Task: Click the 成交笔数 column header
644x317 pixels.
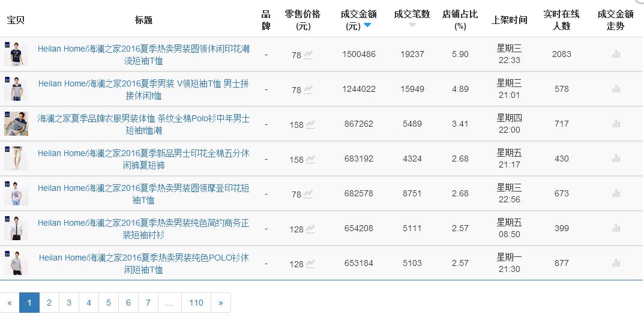Action: [412, 14]
